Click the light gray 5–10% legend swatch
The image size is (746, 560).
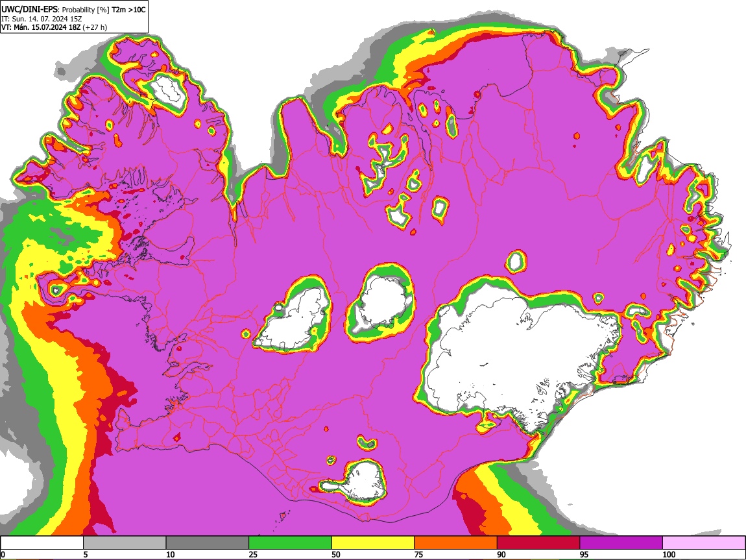coord(125,543)
